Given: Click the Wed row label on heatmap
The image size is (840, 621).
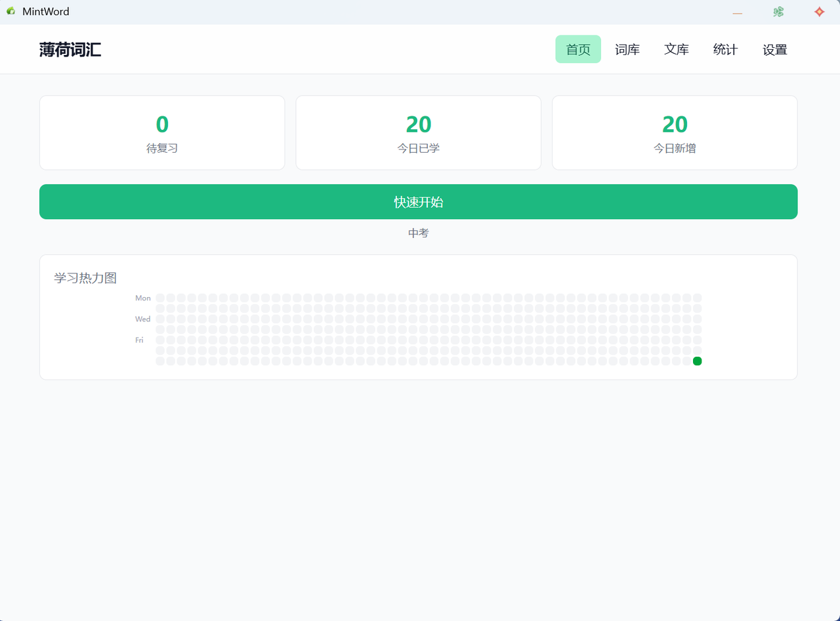Looking at the screenshot, I should coord(143,319).
